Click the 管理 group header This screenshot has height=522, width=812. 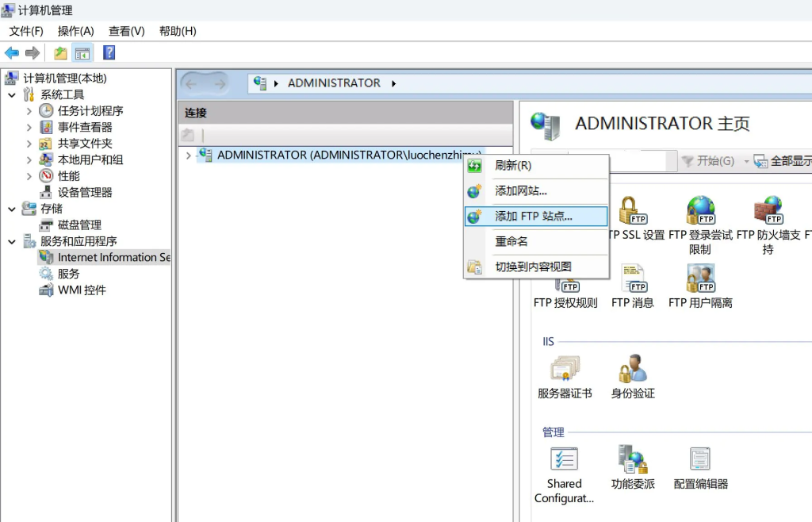[x=553, y=432]
